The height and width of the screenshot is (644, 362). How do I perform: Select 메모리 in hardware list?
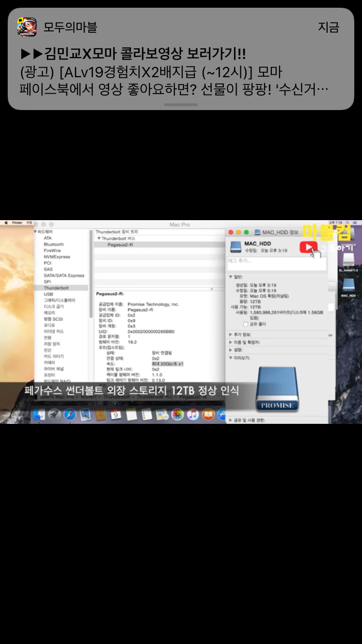tap(49, 313)
